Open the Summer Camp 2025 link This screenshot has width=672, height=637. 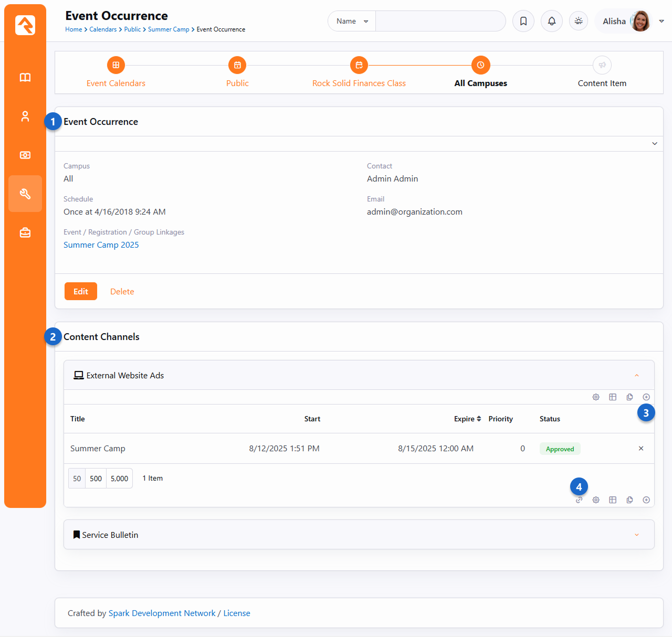pyautogui.click(x=101, y=245)
